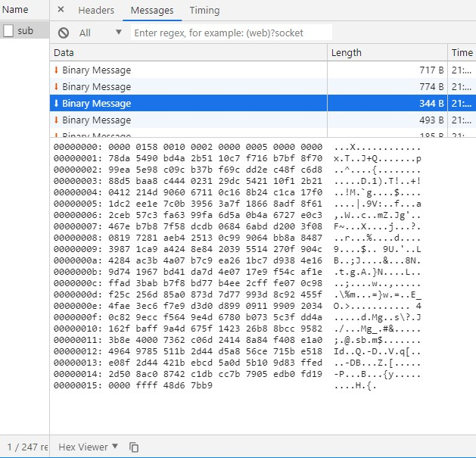
Task: Open the Hex Viewer format dropdown
Action: click(x=89, y=447)
